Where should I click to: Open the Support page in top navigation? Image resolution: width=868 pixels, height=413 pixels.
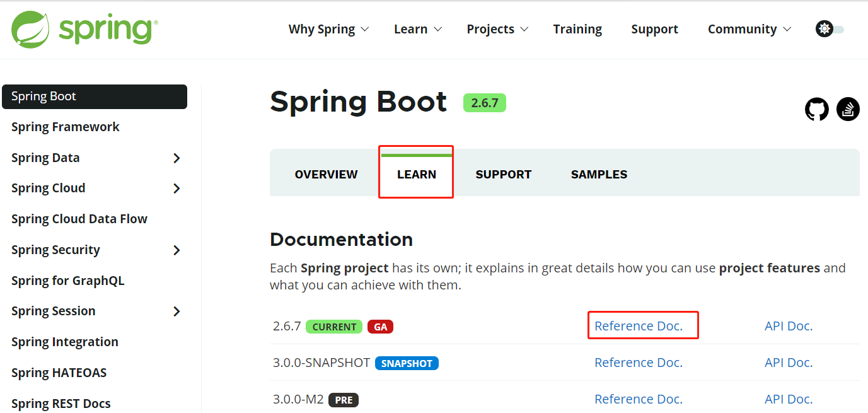point(654,29)
